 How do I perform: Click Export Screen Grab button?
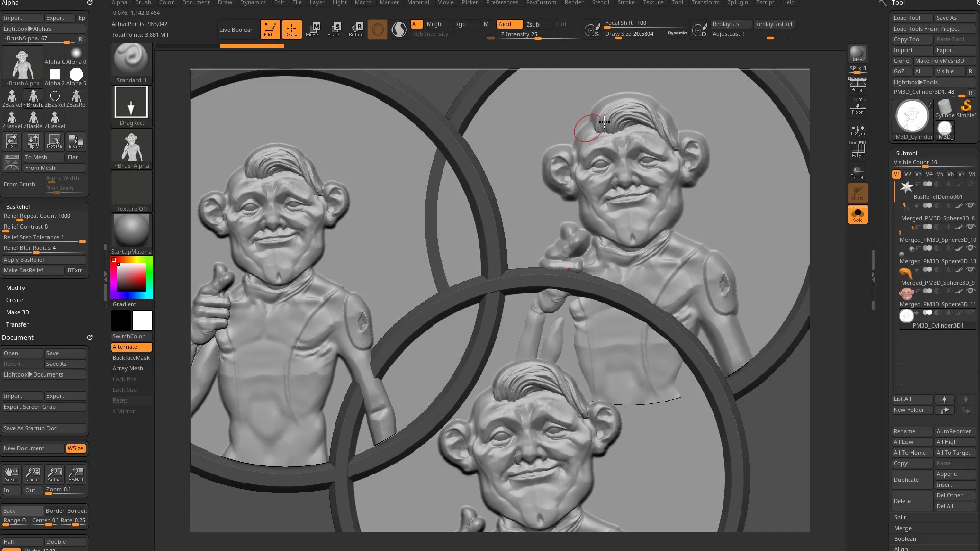click(43, 407)
